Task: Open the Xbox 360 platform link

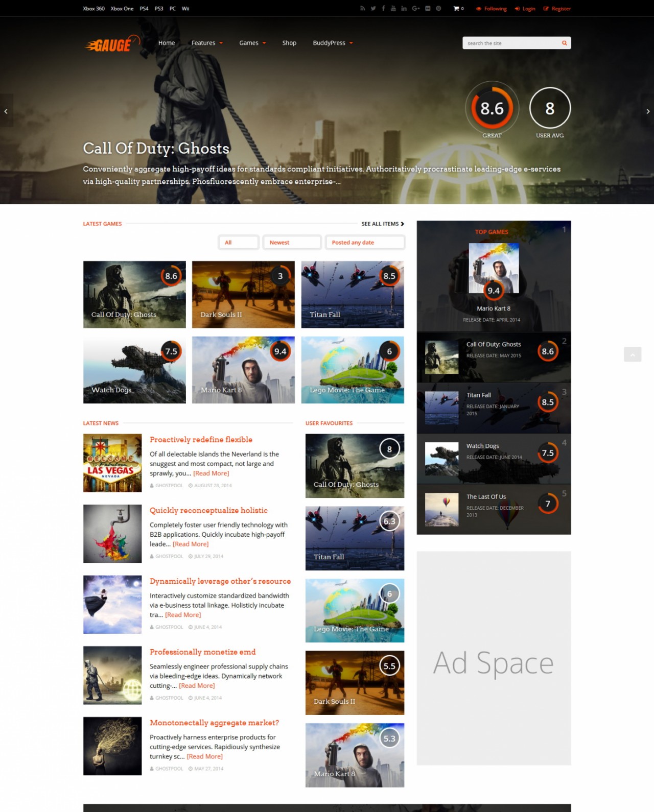Action: click(x=94, y=9)
